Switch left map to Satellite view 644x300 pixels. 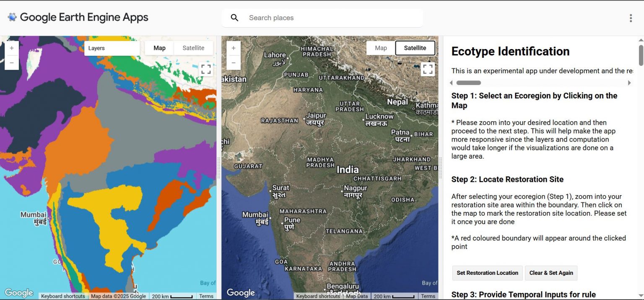[193, 48]
